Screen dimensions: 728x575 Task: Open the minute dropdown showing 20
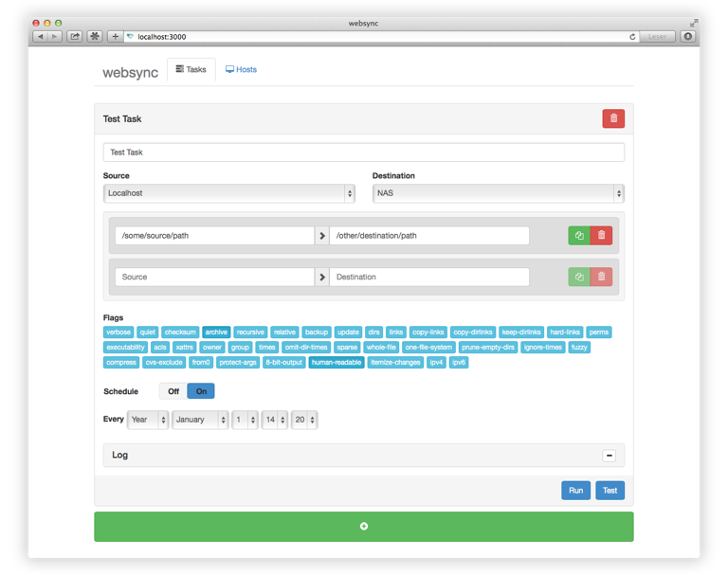(x=304, y=420)
